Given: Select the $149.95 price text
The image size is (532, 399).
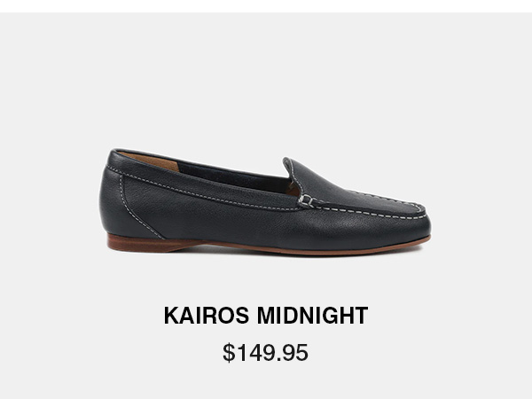Looking at the screenshot, I should click(x=265, y=353).
